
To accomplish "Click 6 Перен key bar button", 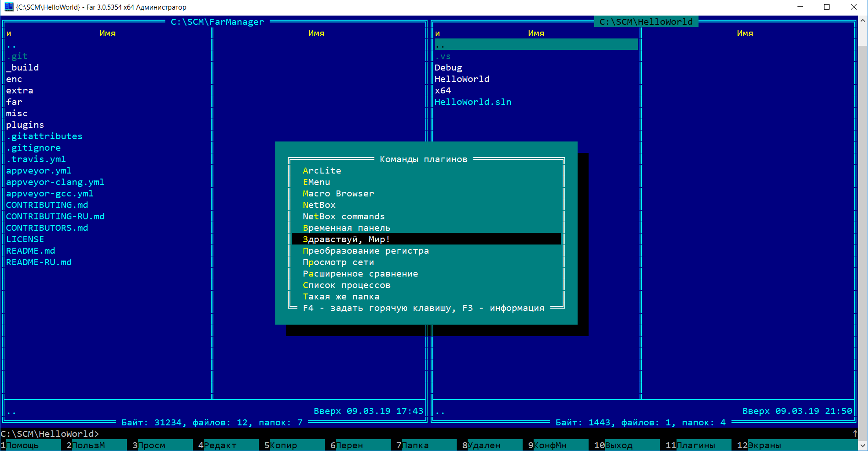I will (360, 445).
